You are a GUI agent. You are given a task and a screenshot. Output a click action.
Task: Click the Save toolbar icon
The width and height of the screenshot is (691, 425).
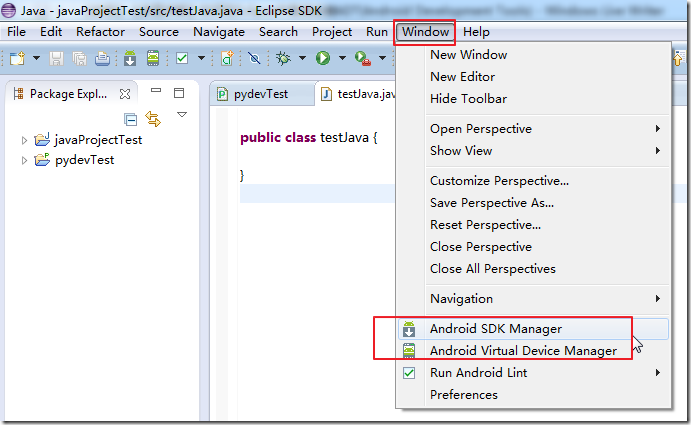[56, 58]
